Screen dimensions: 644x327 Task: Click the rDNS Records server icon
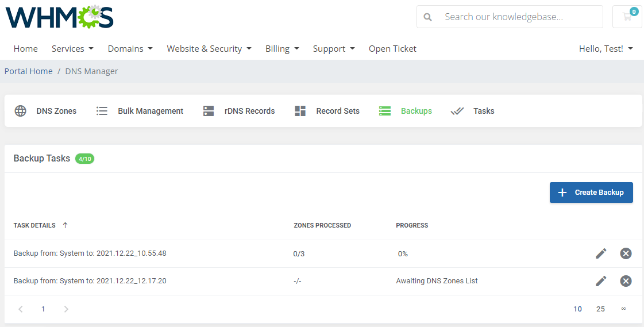coord(209,111)
